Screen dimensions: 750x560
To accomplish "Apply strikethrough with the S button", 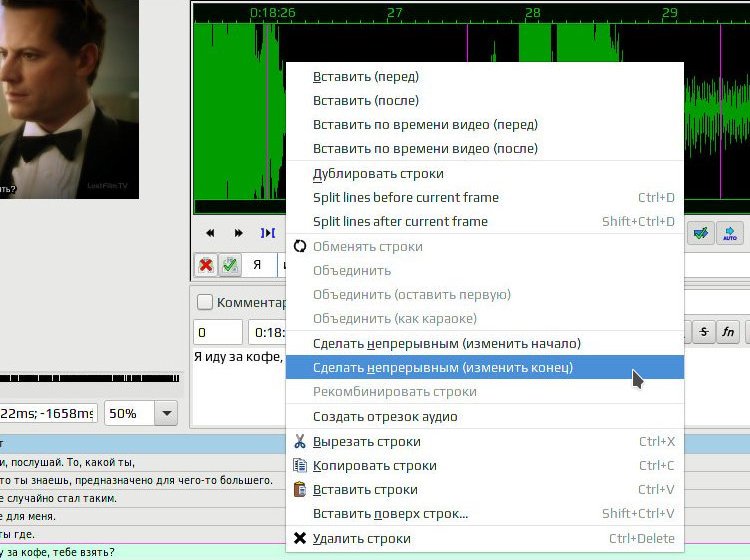I will (704, 331).
